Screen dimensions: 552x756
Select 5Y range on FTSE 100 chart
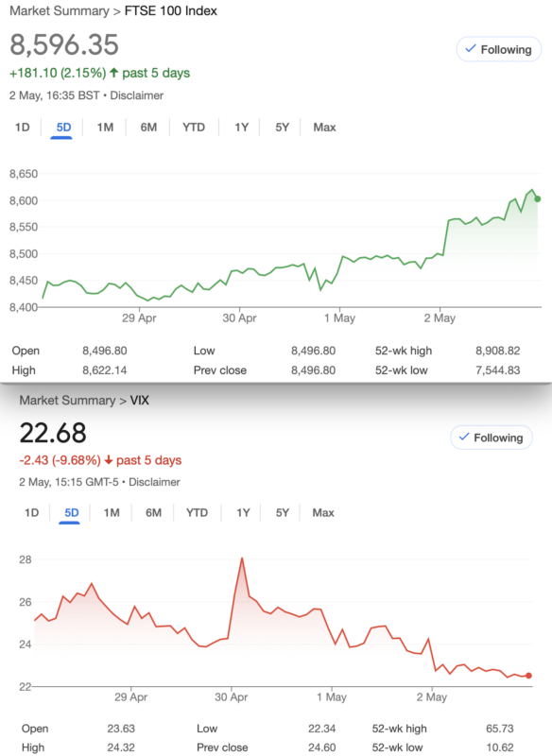(x=282, y=128)
